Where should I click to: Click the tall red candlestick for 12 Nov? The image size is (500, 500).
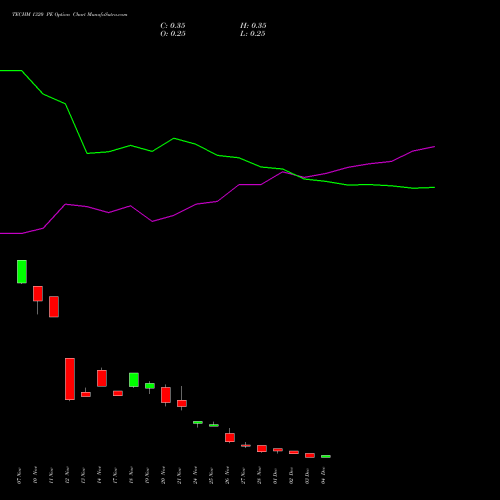70,379
